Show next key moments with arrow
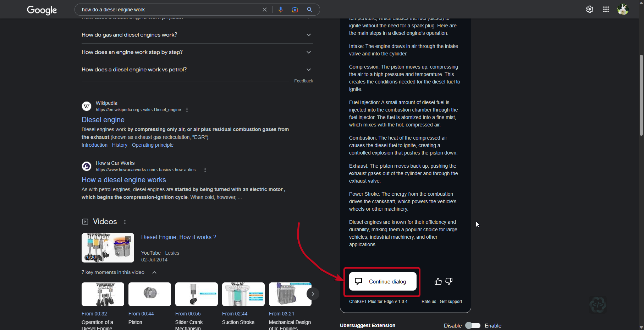Image resolution: width=644 pixels, height=330 pixels. pos(313,294)
